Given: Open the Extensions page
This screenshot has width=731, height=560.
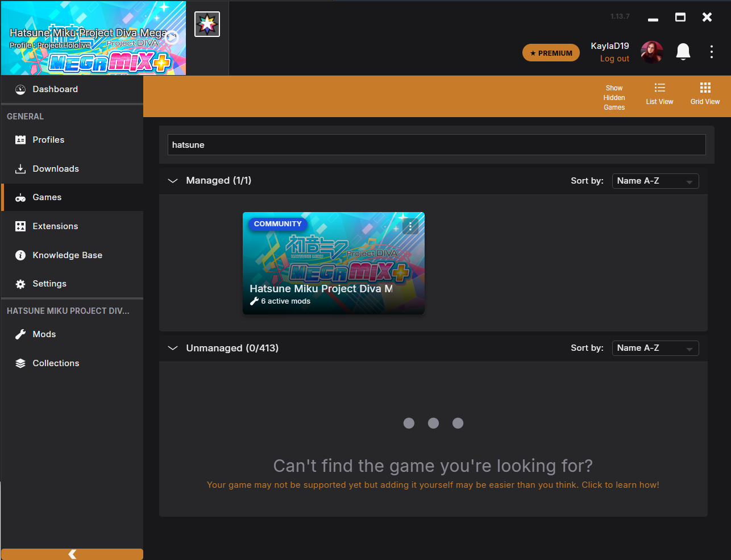Looking at the screenshot, I should pos(72,226).
